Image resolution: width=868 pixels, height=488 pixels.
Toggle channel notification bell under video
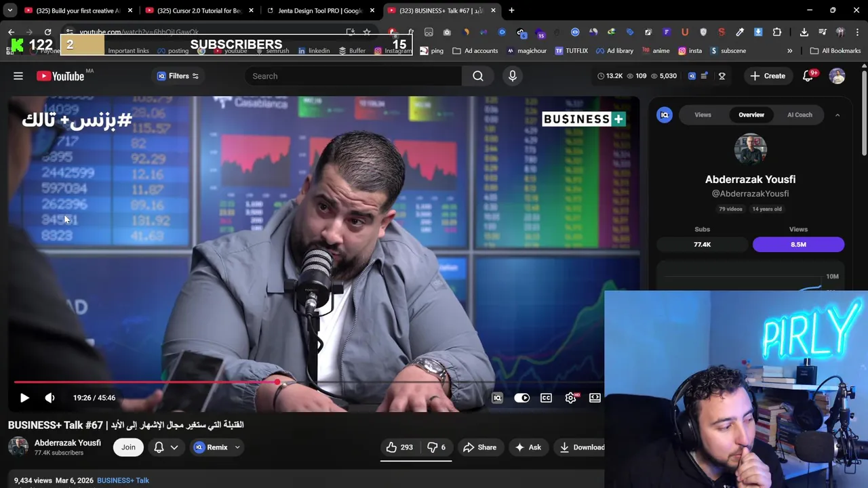click(159, 447)
